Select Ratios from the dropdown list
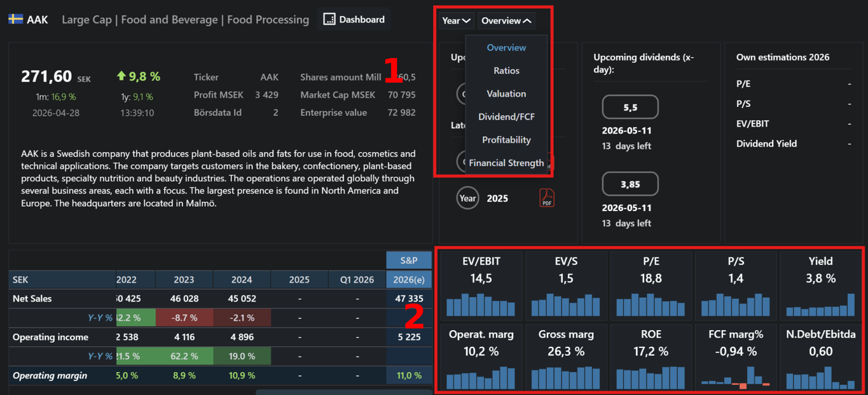Screen dimensions: 868x395 click(x=506, y=71)
